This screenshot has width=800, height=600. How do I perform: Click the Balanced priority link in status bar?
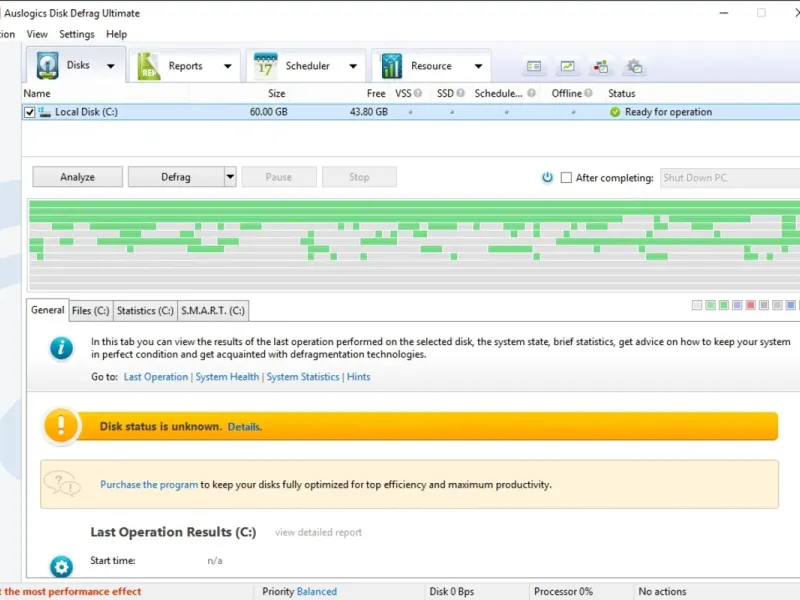click(316, 591)
